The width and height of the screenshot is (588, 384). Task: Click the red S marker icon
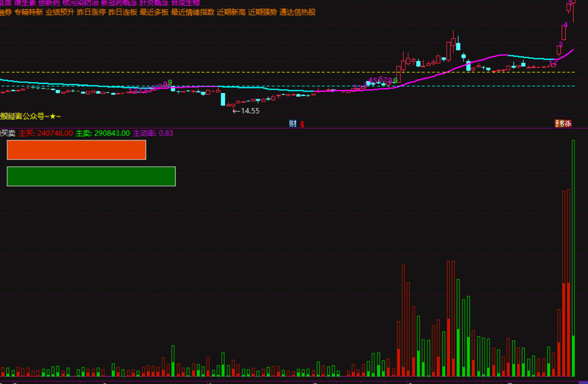coord(302,124)
